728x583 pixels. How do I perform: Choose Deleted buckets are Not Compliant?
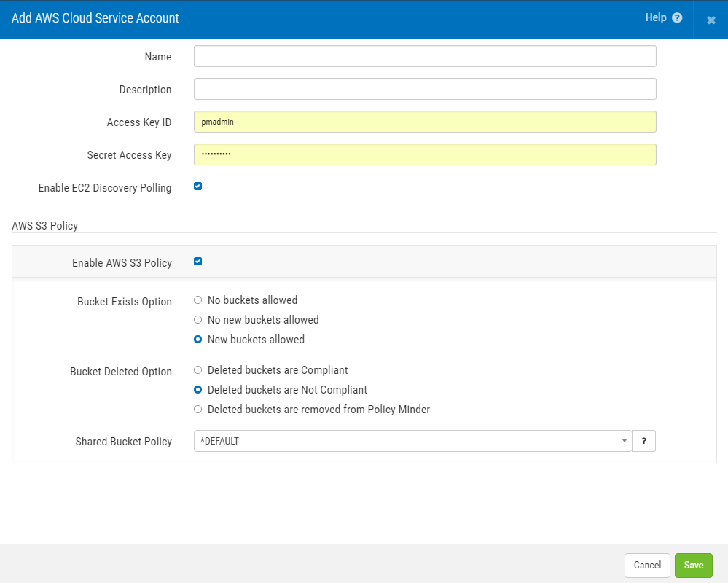click(x=197, y=389)
